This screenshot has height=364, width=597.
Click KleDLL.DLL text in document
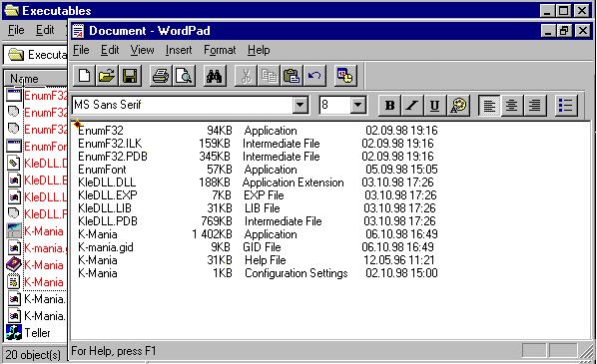click(107, 182)
